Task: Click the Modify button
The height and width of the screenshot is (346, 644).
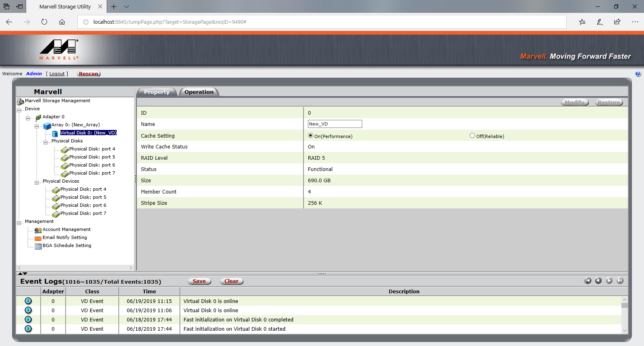Action: click(x=575, y=103)
